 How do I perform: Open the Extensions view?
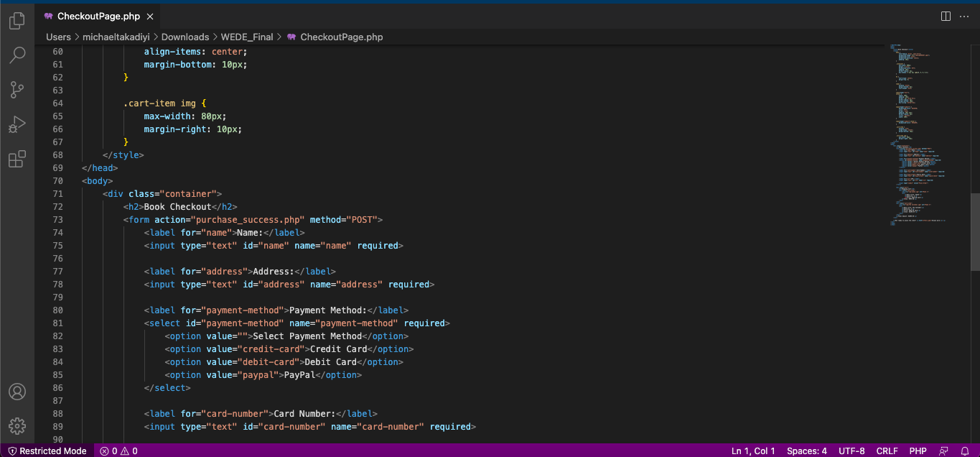pyautogui.click(x=17, y=159)
